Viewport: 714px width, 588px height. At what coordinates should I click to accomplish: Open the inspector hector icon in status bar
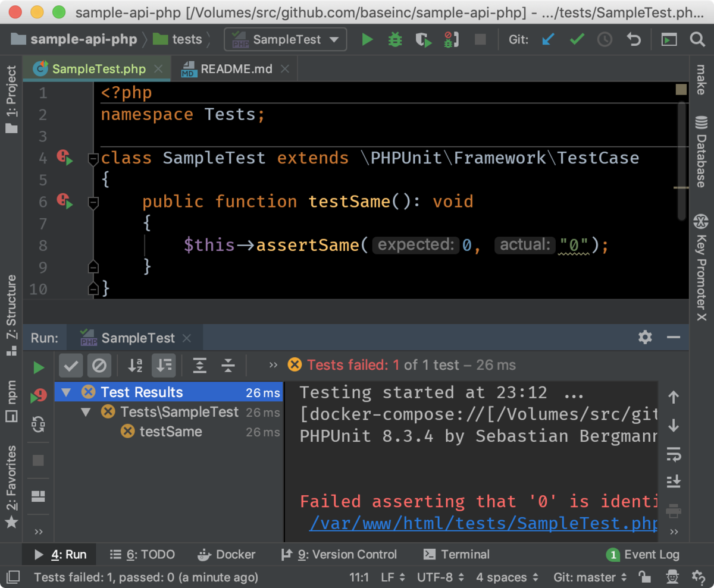point(672,577)
